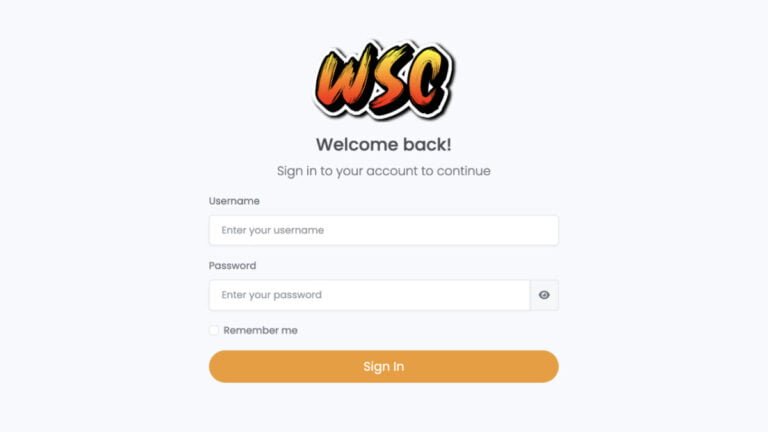This screenshot has height=432, width=768.
Task: Click the 'Enter your password' placeholder text
Action: coord(271,295)
